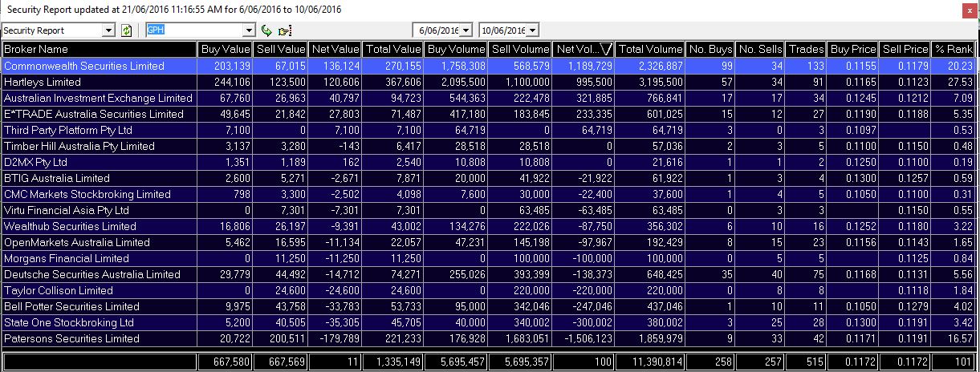Viewport: 980px width, 372px height.
Task: Sort by the Net Value column header
Action: 335,49
